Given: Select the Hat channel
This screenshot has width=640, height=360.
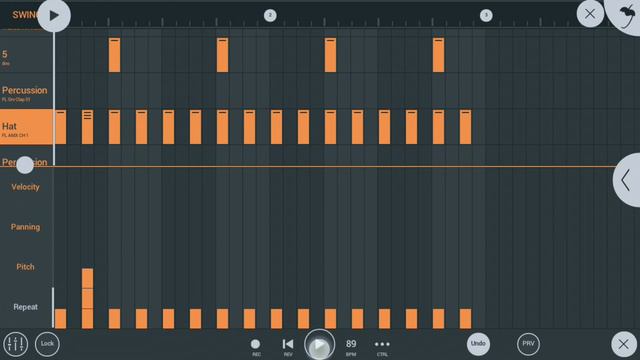Looking at the screenshot, I should pyautogui.click(x=26, y=127).
